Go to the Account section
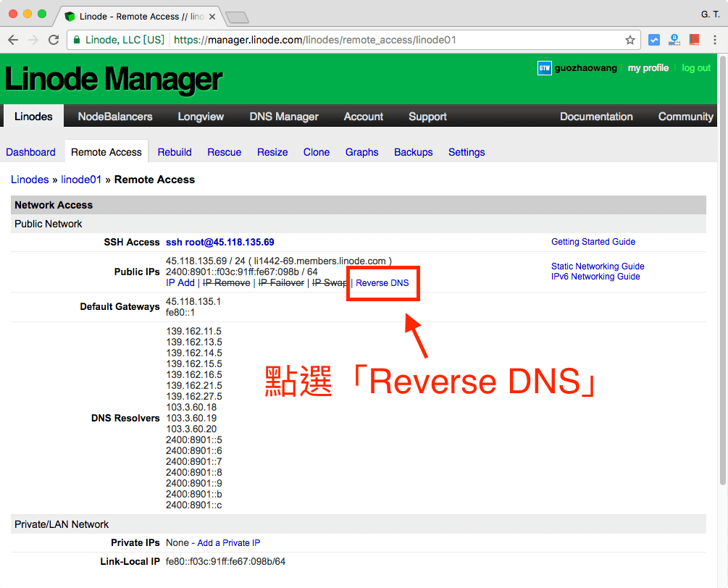The width and height of the screenshot is (728, 588). point(363,116)
